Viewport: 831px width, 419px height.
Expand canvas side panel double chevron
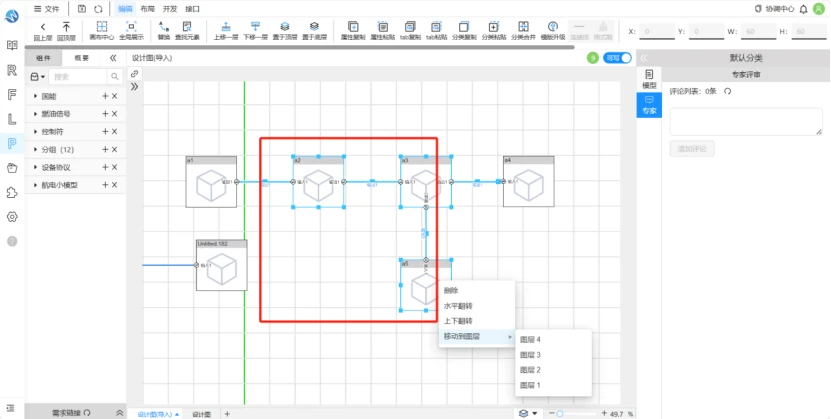click(135, 86)
